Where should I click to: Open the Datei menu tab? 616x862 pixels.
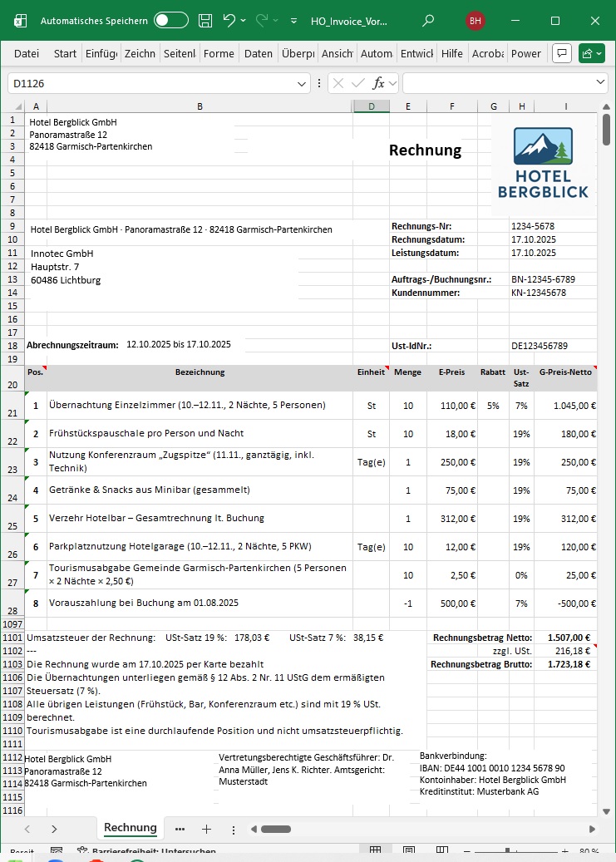[27, 53]
